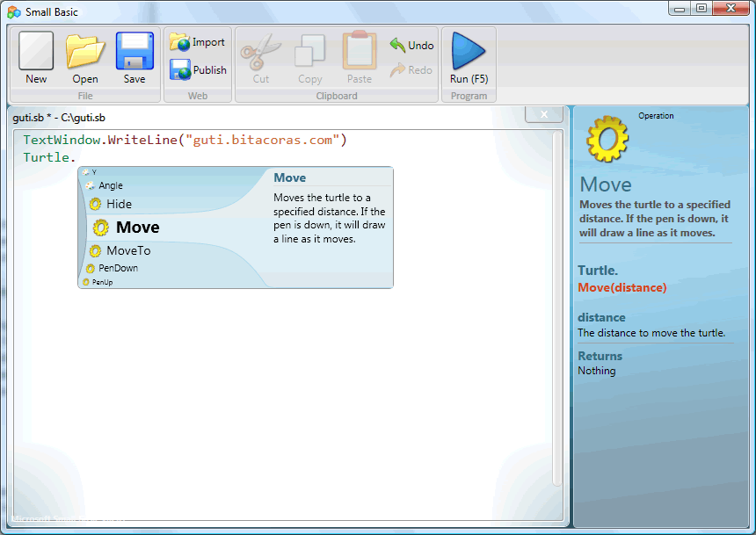The height and width of the screenshot is (535, 756).
Task: Pick the Angle property from the popup
Action: click(110, 185)
